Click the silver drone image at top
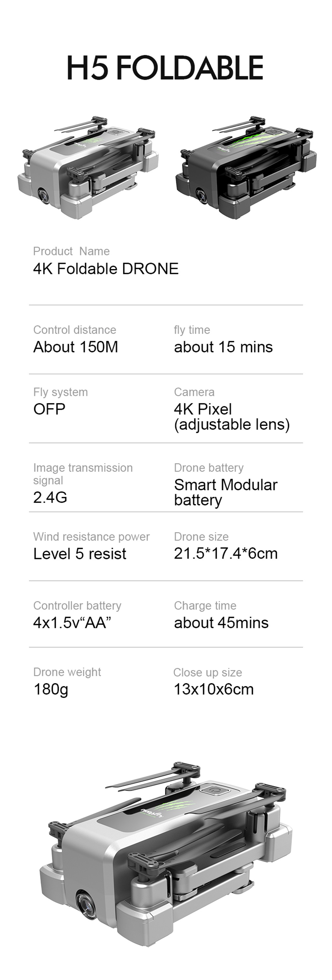Viewport: 332px width, 980px height. tap(88, 167)
